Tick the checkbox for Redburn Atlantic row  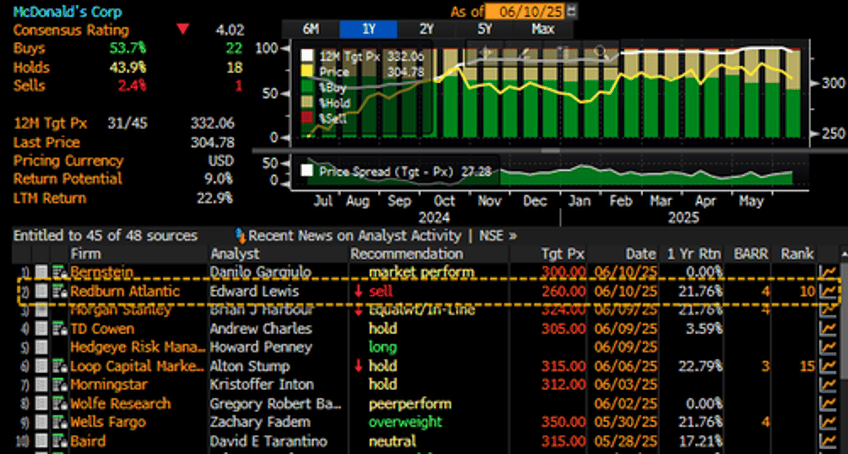coord(42,291)
